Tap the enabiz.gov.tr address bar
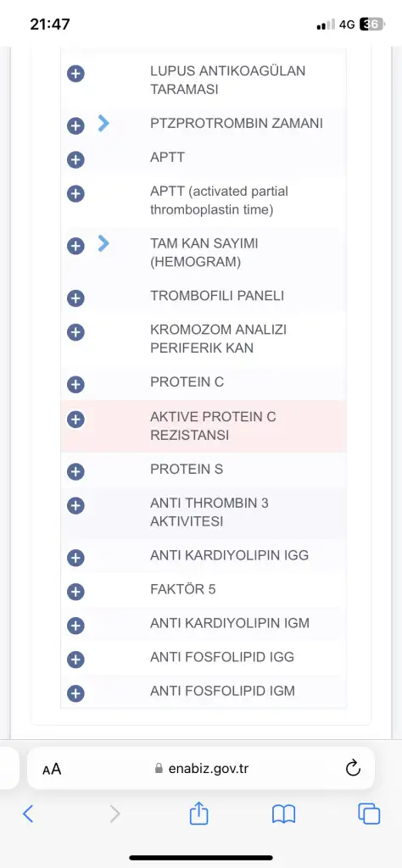 [x=201, y=768]
